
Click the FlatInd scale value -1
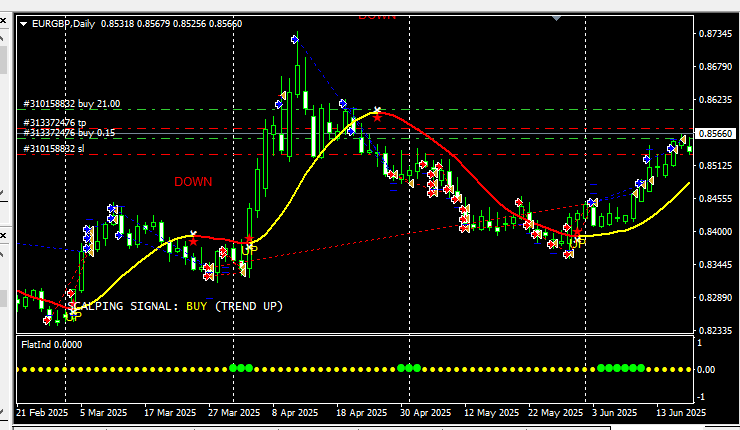coord(701,396)
